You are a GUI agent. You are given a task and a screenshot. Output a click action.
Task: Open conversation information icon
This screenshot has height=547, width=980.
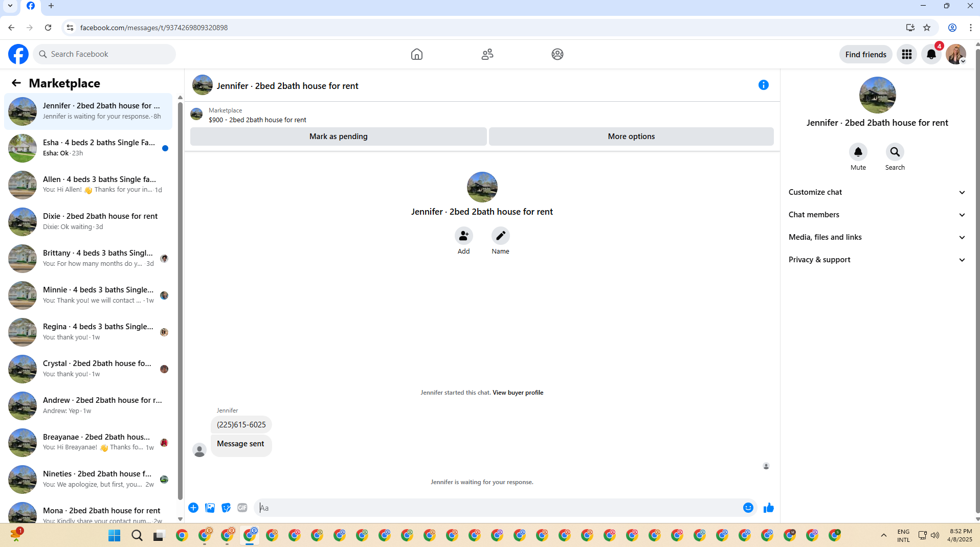[764, 85]
